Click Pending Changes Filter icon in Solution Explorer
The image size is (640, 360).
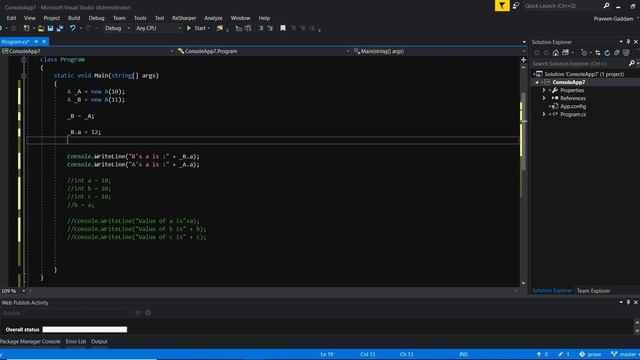coord(585,53)
